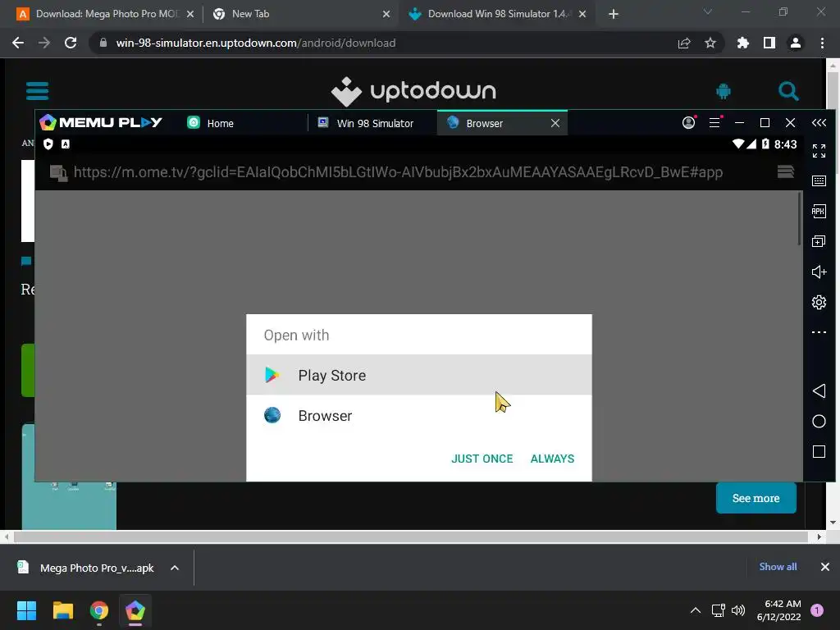840x630 pixels.
Task: Open the Uptodown hamburger menu
Action: pyautogui.click(x=37, y=90)
